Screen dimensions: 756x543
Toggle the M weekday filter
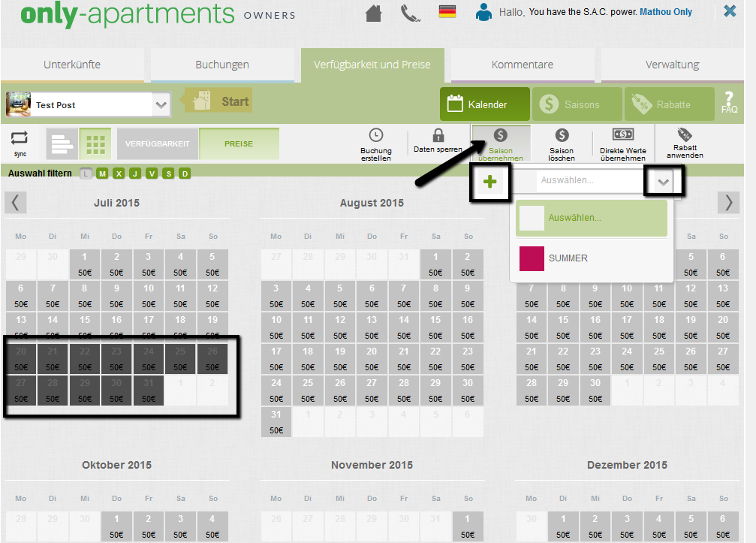[x=102, y=174]
